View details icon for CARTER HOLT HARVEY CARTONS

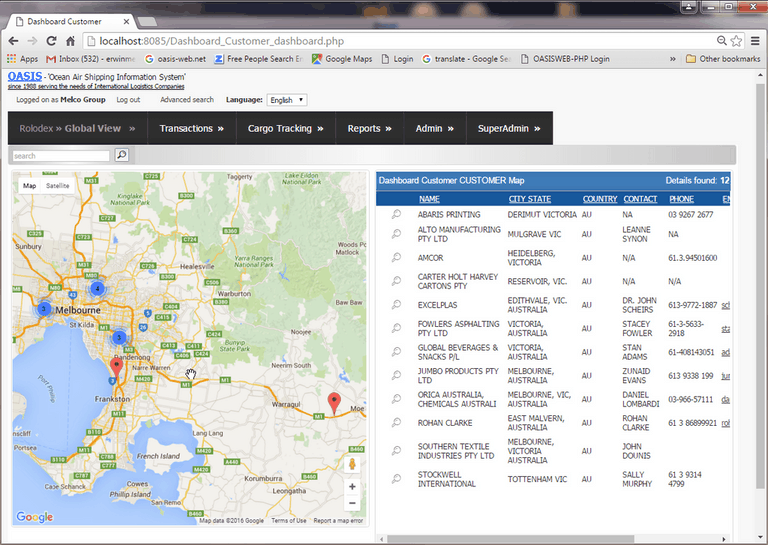396,281
